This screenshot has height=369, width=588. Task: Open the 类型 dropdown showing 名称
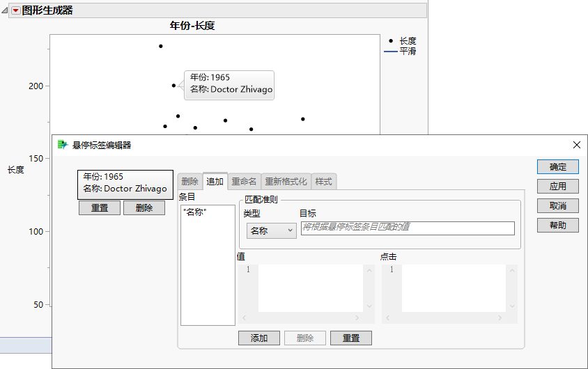pyautogui.click(x=271, y=230)
